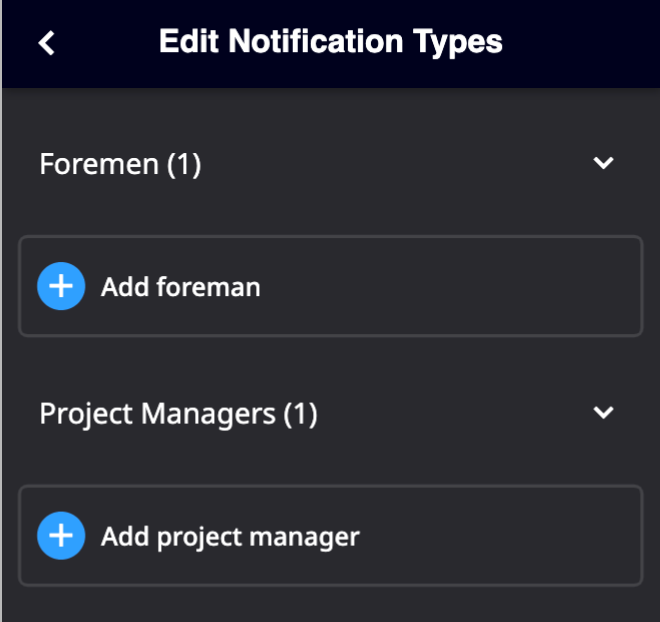Click the Add foreman text label

[181, 287]
